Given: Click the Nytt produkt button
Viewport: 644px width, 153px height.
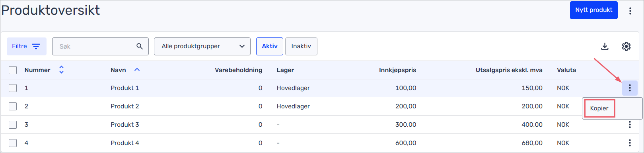Looking at the screenshot, I should pyautogui.click(x=593, y=10).
